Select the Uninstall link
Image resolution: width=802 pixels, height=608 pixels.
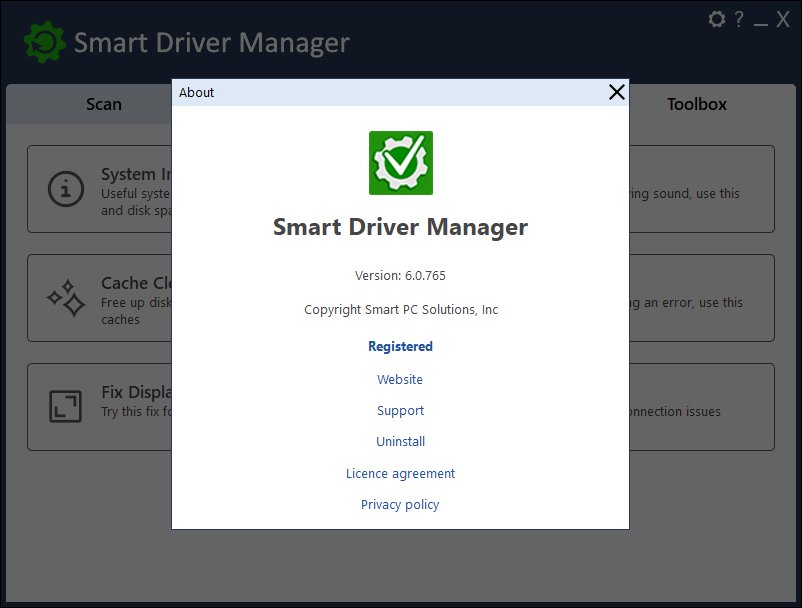[400, 441]
